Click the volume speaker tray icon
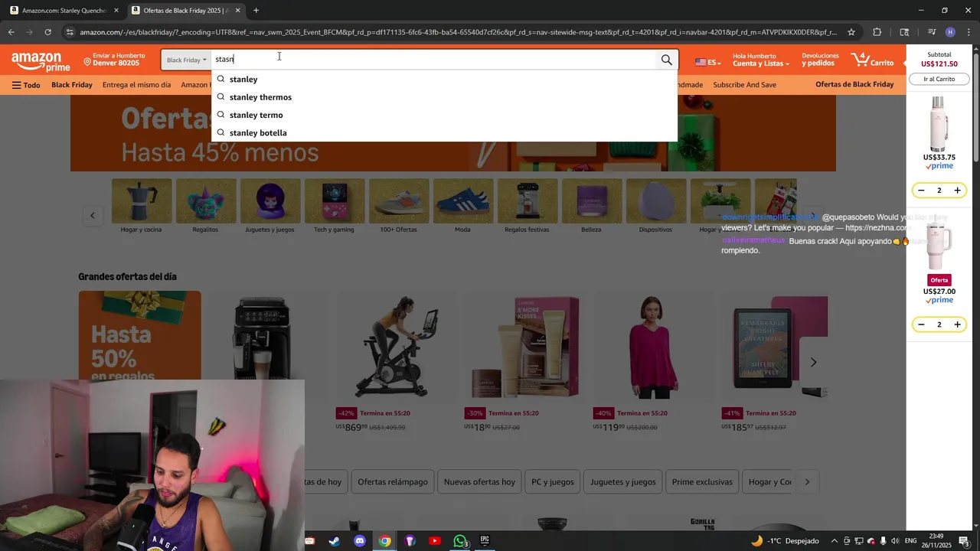This screenshot has width=980, height=551. pyautogui.click(x=895, y=541)
